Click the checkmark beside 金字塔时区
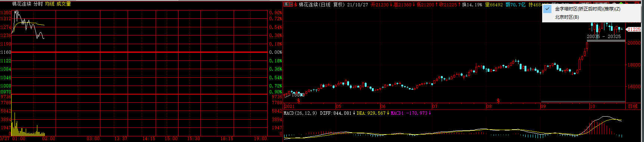The height and width of the screenshot is (142, 644). pyautogui.click(x=548, y=9)
